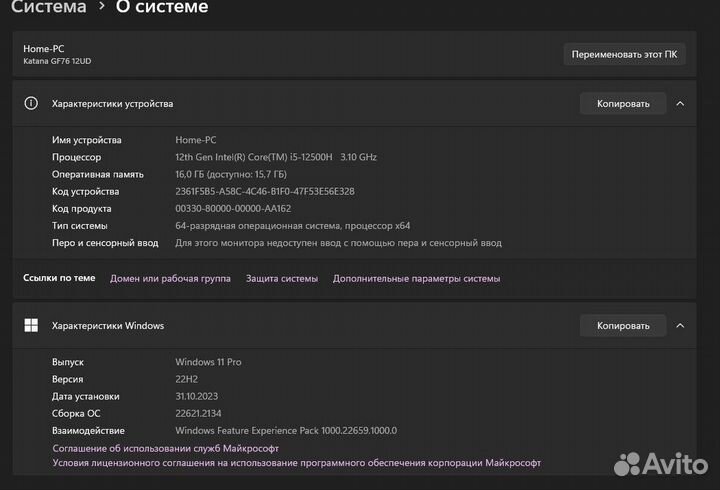Select the pen and touch unavailable message
The image size is (720, 490).
pyautogui.click(x=338, y=243)
